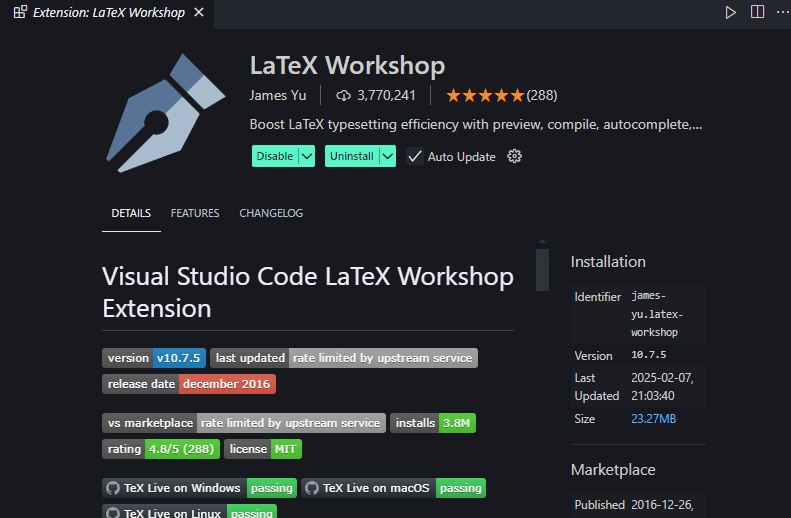Expand the Disable dropdown arrow
791x518 pixels.
307,156
